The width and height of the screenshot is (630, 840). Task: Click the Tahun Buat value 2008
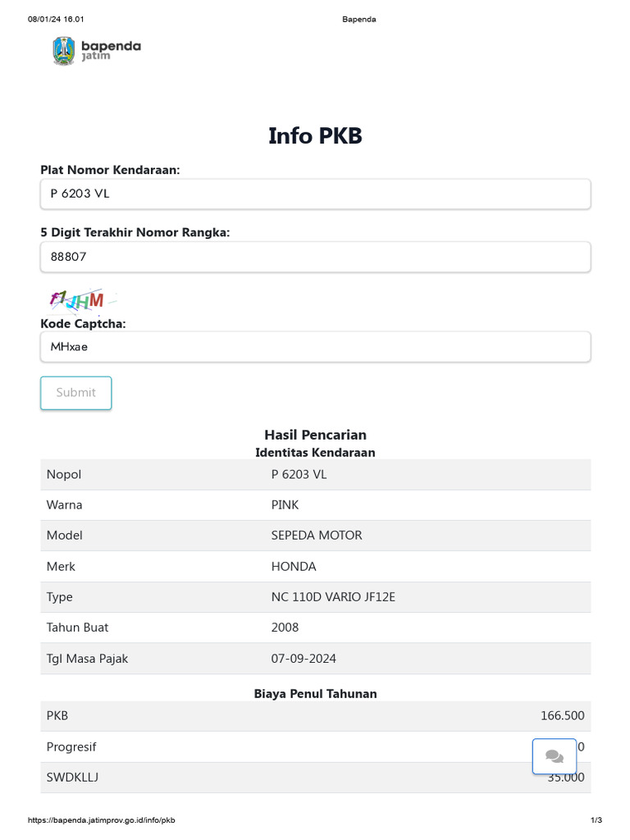click(x=285, y=628)
